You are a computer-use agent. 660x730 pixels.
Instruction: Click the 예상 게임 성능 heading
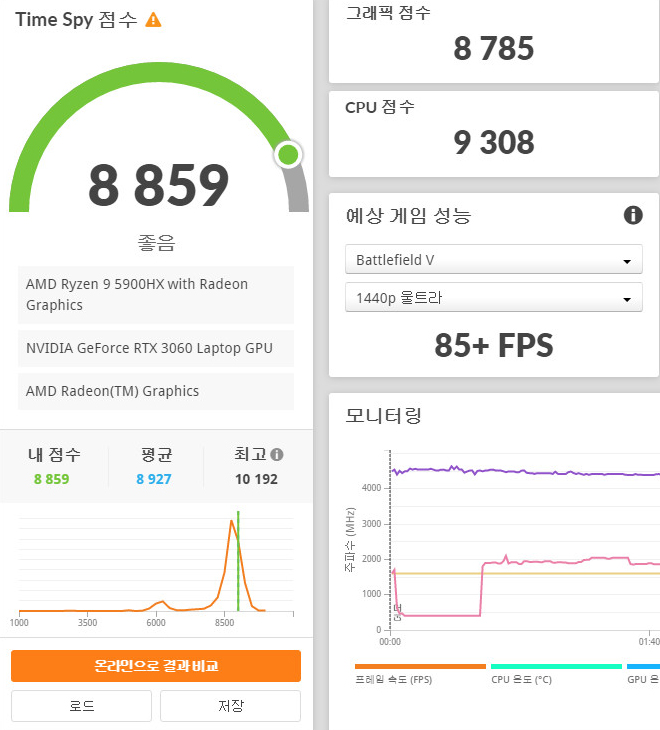pyautogui.click(x=409, y=216)
